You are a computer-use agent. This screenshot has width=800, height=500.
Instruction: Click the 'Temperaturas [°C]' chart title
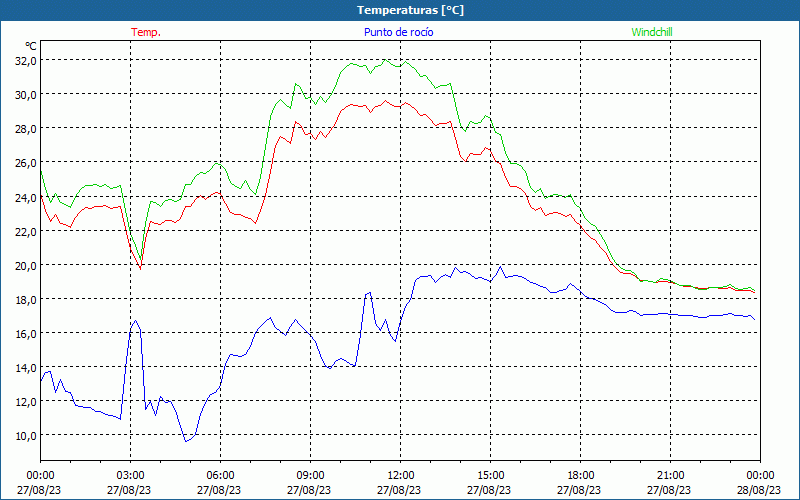[x=410, y=10]
